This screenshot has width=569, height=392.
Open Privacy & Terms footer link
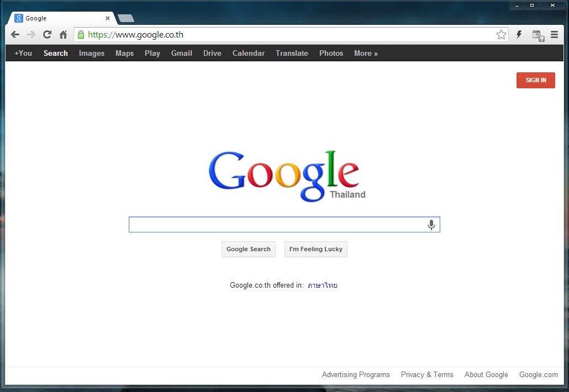tap(427, 374)
